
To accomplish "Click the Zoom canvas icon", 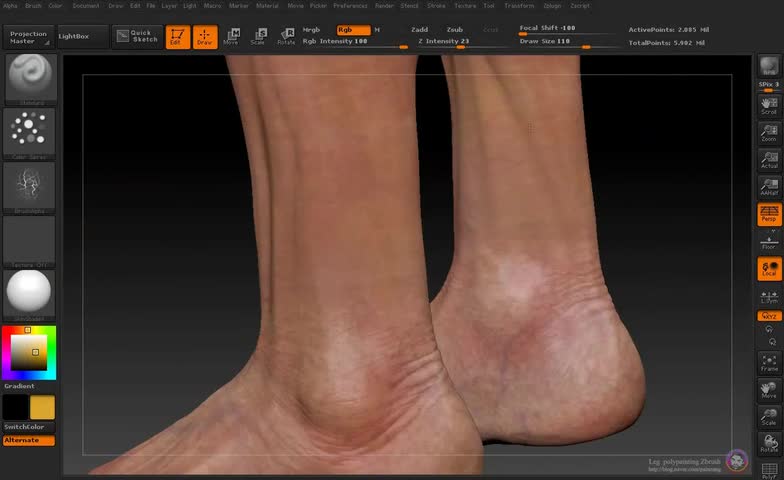I will coord(769,133).
